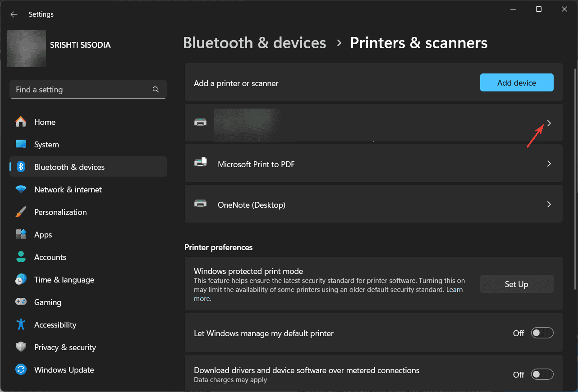The width and height of the screenshot is (578, 392).
Task: Open Accessibility settings
Action: (88, 325)
